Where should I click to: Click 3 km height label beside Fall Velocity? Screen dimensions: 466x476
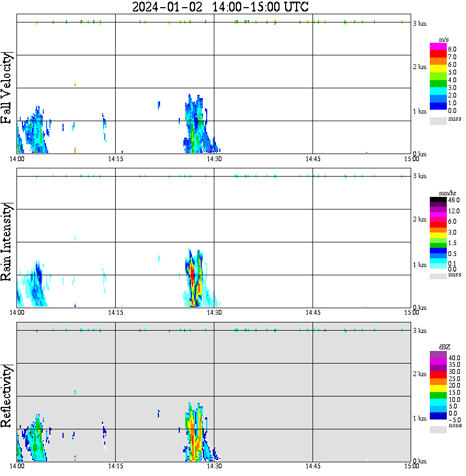[x=419, y=24]
